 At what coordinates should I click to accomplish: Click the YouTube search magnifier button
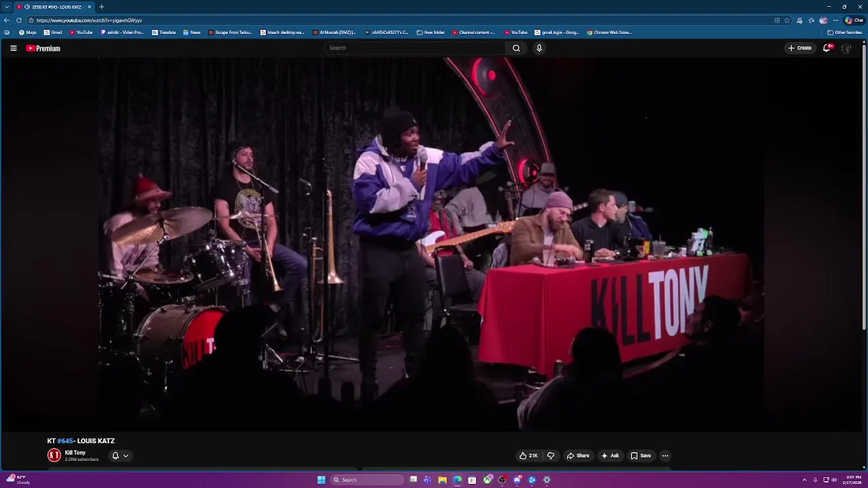click(x=516, y=48)
